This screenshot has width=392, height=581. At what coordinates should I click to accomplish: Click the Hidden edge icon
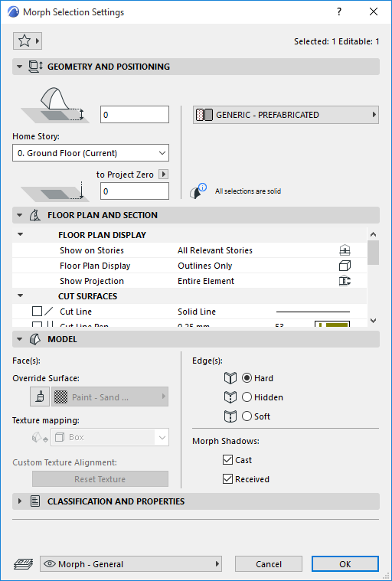[x=230, y=397]
